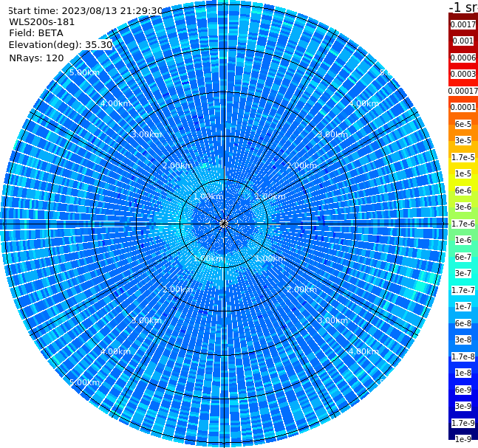478x448 pixels.
Task: Click the 0.0001 color bar label
Action: (463, 107)
